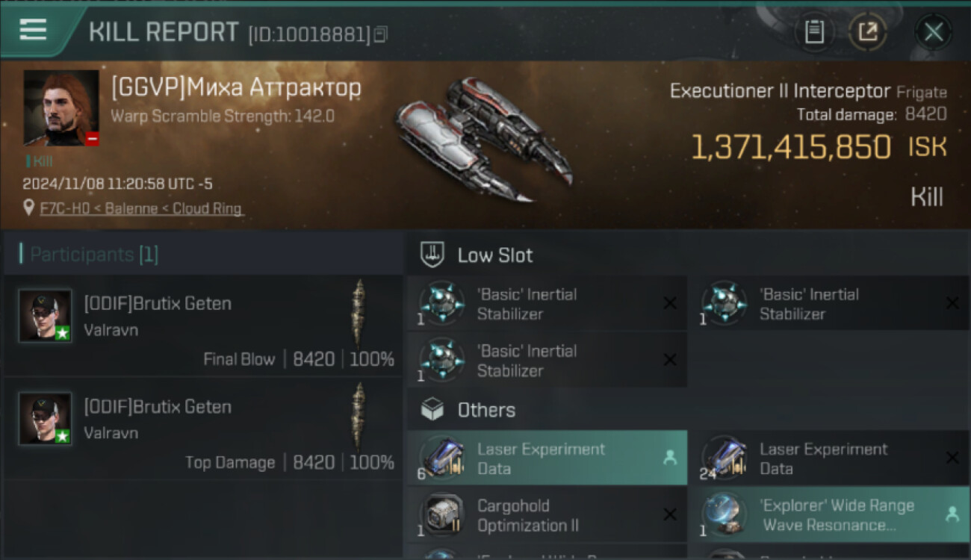This screenshot has height=560, width=971.
Task: Open the Laser Experiment Data item, quantity 24
Action: click(x=829, y=458)
